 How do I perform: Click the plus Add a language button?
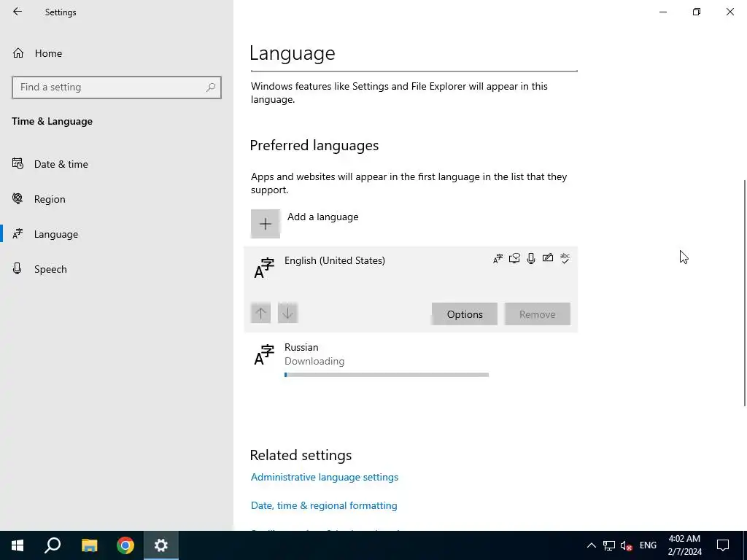266,224
